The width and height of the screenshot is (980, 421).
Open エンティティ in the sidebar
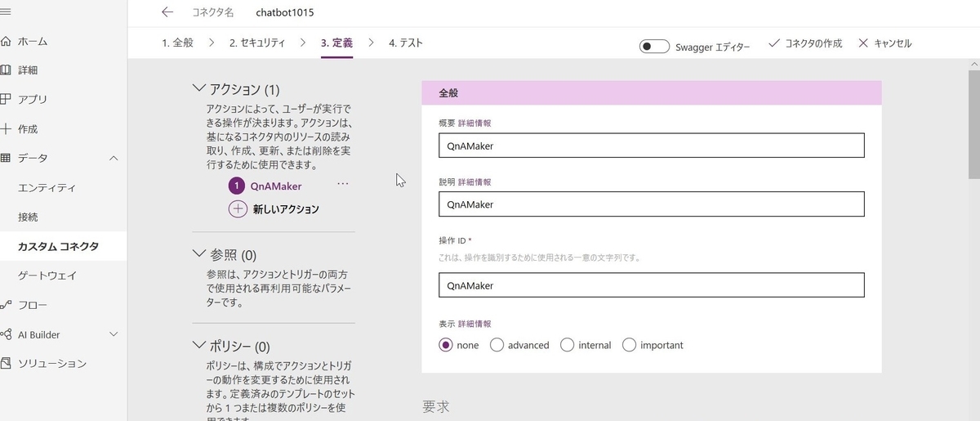[x=47, y=188]
